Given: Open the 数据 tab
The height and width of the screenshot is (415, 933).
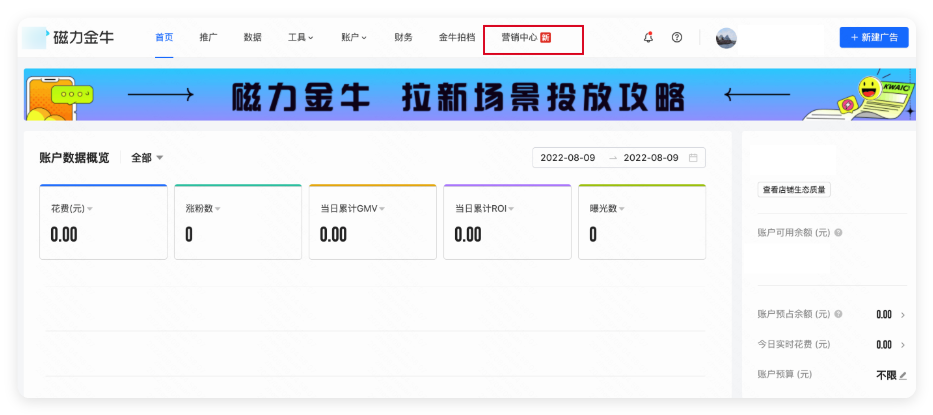Looking at the screenshot, I should pyautogui.click(x=252, y=37).
